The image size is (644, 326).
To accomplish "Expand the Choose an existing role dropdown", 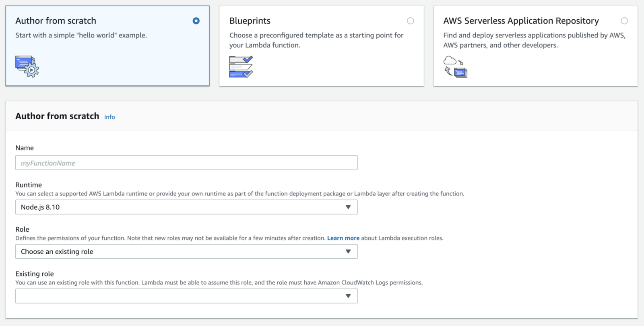I will point(186,251).
